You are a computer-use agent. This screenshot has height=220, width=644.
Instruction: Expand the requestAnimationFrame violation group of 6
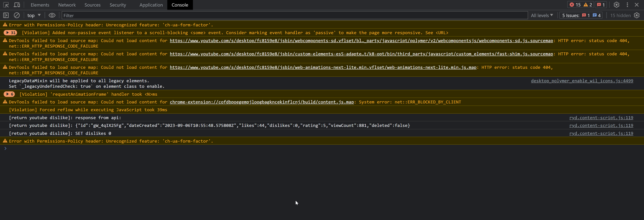[x=9, y=94]
